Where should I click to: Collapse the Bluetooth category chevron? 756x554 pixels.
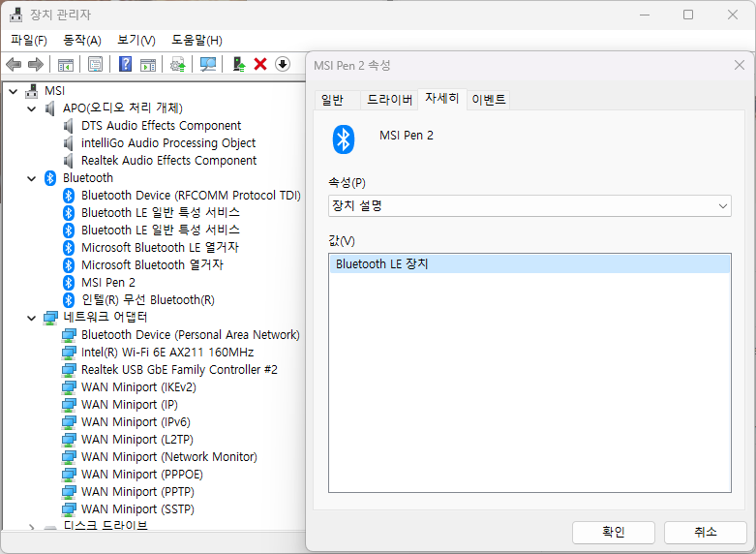click(x=32, y=178)
